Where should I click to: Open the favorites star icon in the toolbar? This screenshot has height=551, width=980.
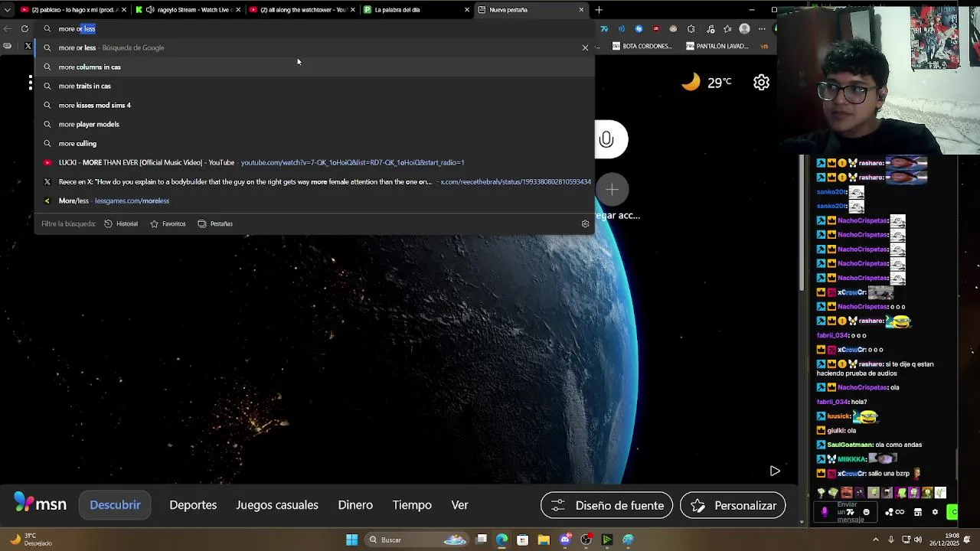click(727, 29)
